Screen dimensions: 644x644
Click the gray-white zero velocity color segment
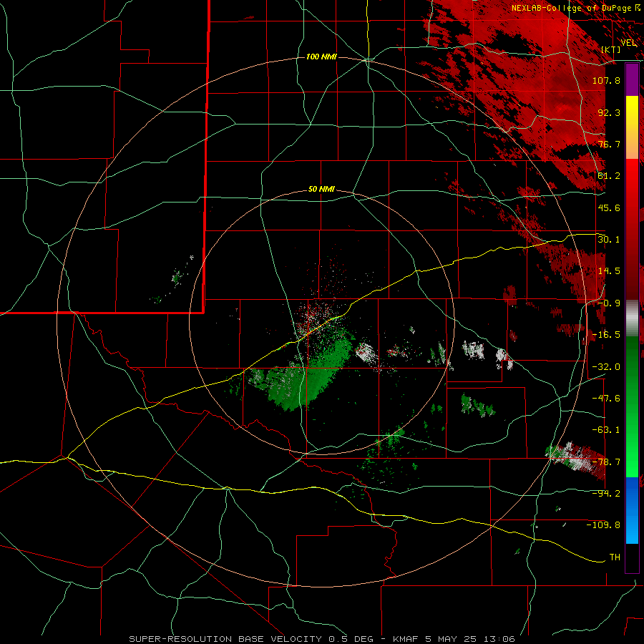pyautogui.click(x=632, y=318)
